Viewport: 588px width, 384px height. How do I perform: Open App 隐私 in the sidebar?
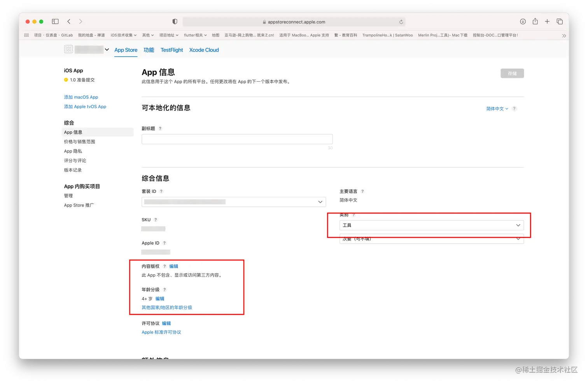[x=73, y=151]
